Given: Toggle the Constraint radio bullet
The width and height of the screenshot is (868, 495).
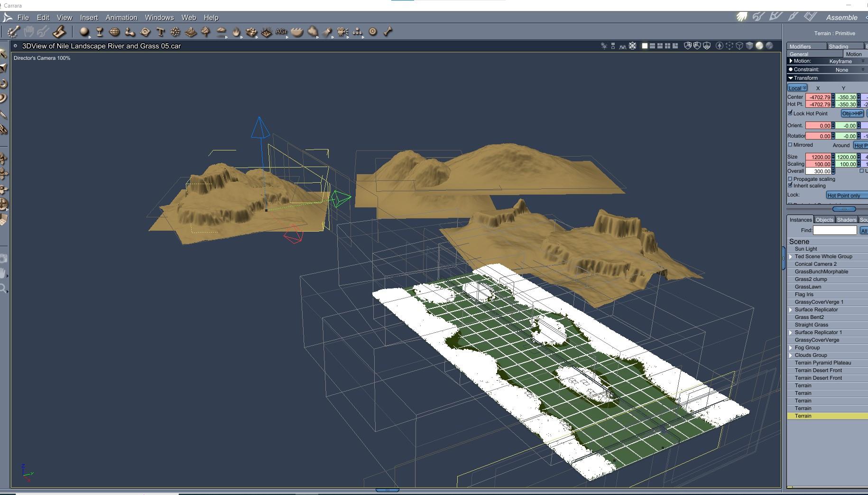Looking at the screenshot, I should [x=791, y=69].
